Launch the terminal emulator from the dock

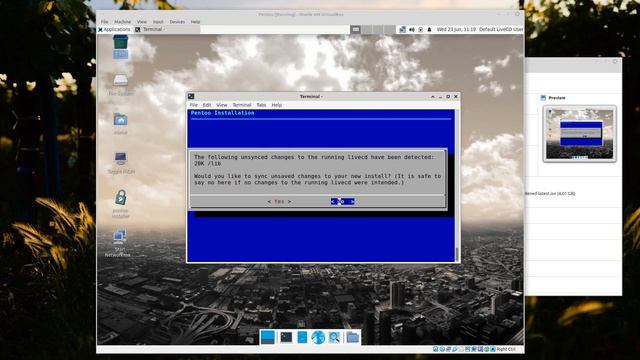pos(286,337)
